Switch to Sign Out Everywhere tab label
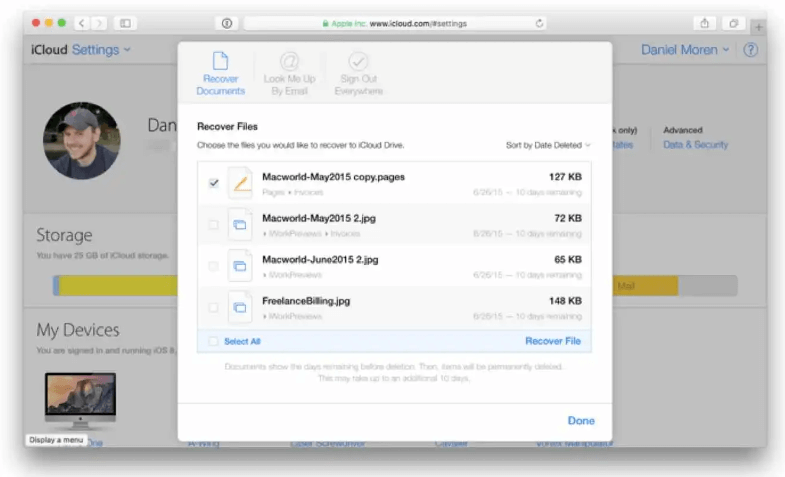This screenshot has width=785, height=477. 358,85
